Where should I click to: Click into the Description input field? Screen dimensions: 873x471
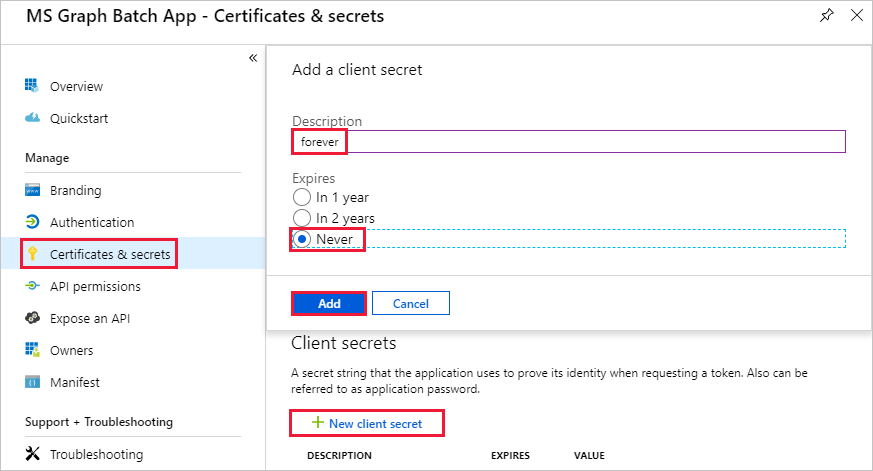pyautogui.click(x=568, y=141)
